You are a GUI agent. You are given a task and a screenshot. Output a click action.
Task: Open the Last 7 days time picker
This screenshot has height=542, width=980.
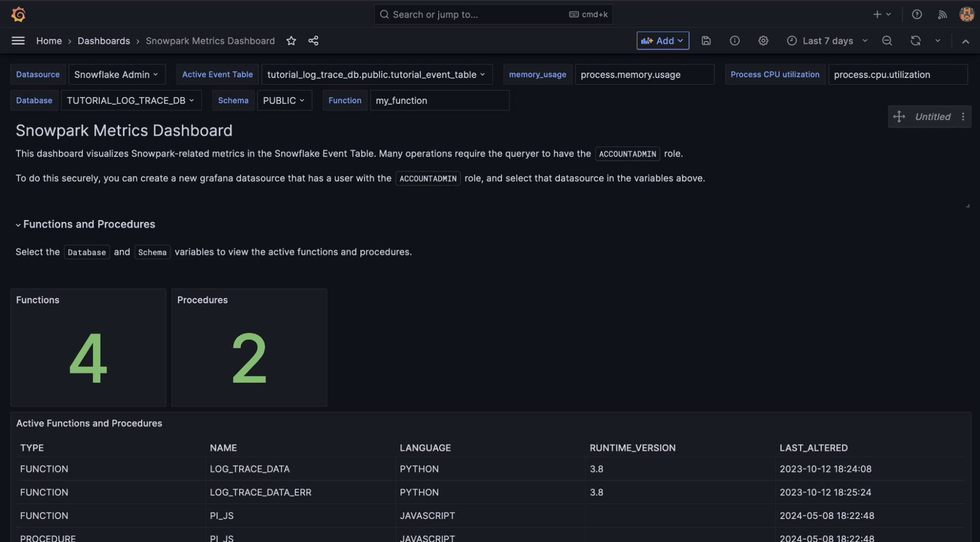[828, 41]
